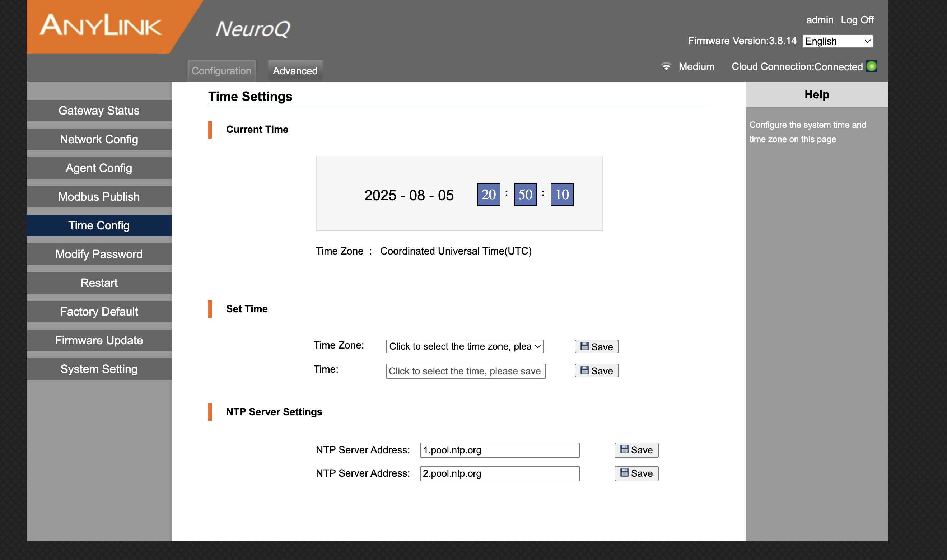Open Network Config menu item
947x560 pixels.
click(x=99, y=139)
